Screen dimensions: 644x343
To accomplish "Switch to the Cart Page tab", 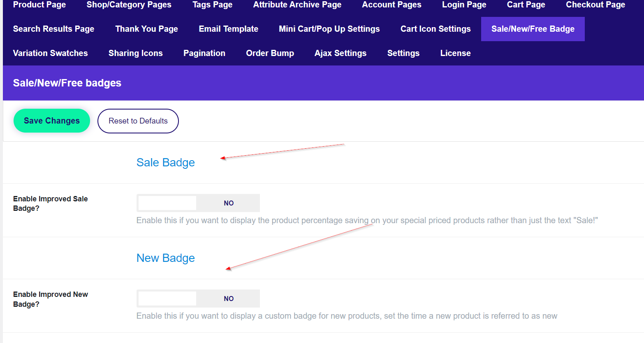I will [526, 5].
